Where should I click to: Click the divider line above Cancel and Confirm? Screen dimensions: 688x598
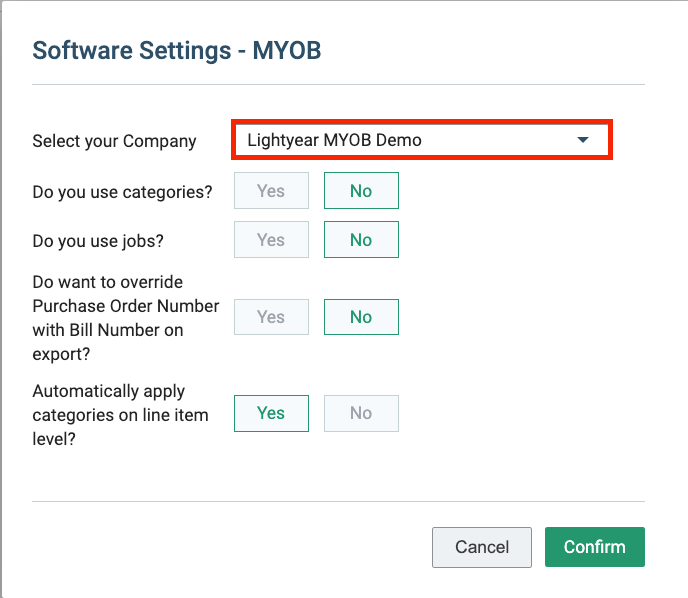coord(338,501)
